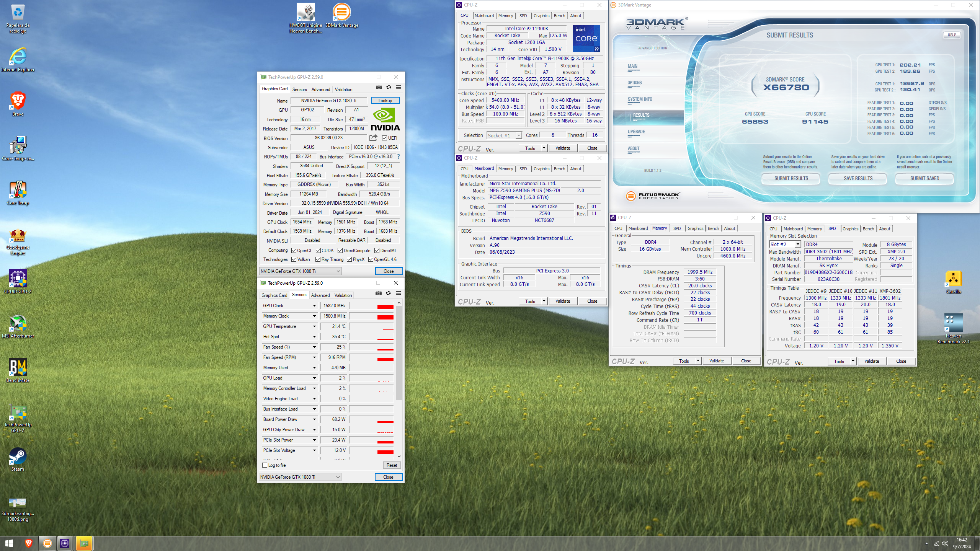
Task: Select OPTIONS in 3DMark Vantage menu
Action: tap(634, 83)
